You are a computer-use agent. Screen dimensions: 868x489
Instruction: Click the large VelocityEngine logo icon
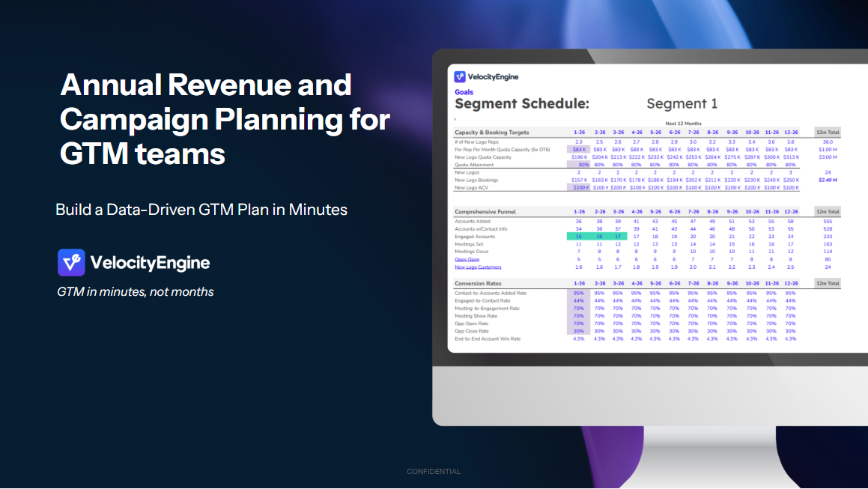[x=71, y=263]
